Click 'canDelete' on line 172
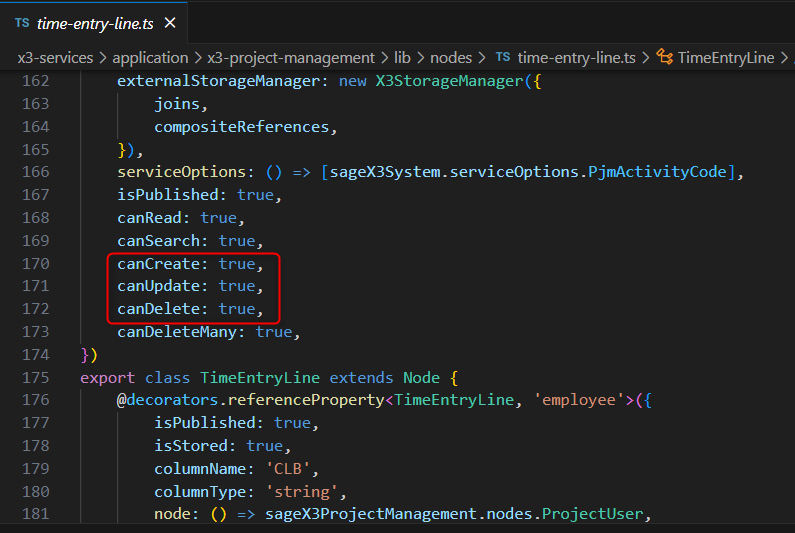795x533 pixels. click(159, 309)
